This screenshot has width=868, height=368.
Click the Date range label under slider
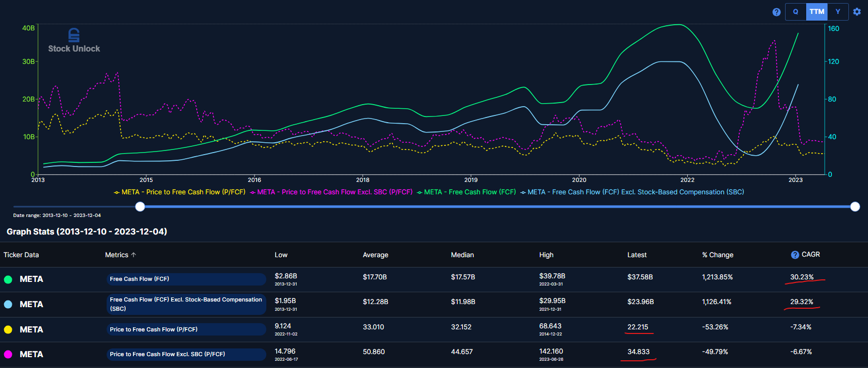click(x=57, y=215)
